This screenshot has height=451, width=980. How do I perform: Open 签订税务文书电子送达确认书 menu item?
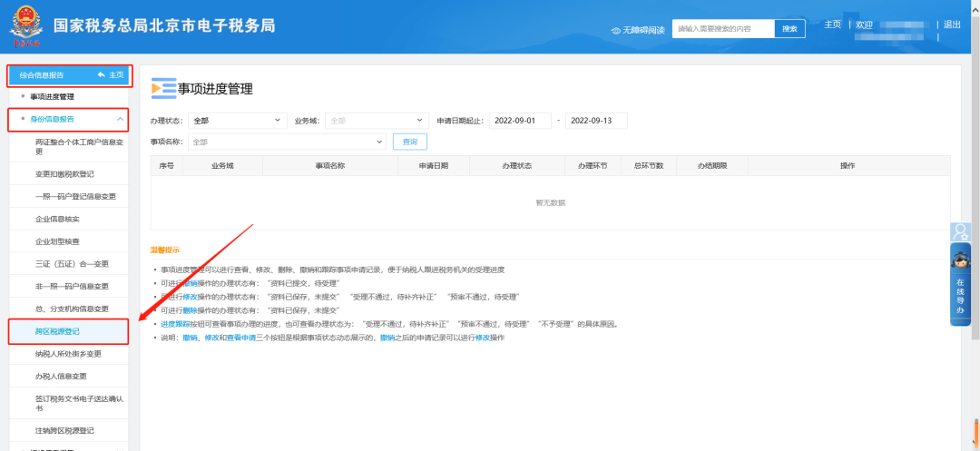(x=79, y=403)
